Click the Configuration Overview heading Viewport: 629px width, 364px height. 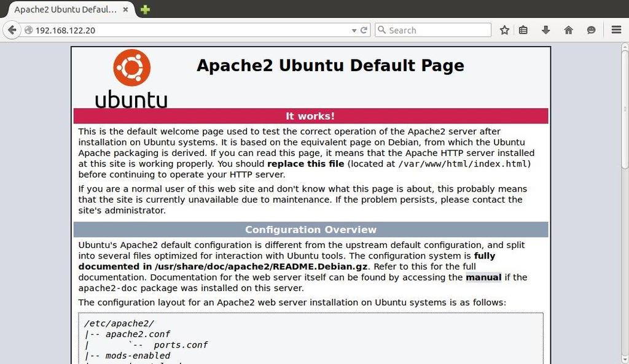tap(310, 230)
